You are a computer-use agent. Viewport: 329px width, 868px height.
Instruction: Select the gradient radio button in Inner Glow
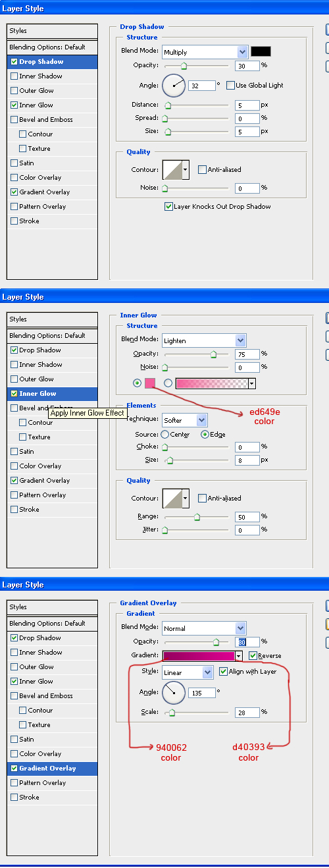tap(168, 383)
